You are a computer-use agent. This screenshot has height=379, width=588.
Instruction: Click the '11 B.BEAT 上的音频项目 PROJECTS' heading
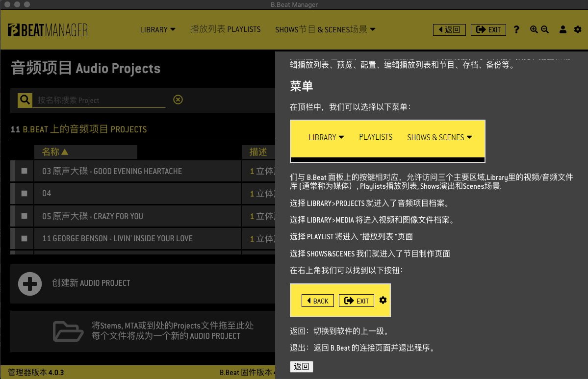(79, 129)
